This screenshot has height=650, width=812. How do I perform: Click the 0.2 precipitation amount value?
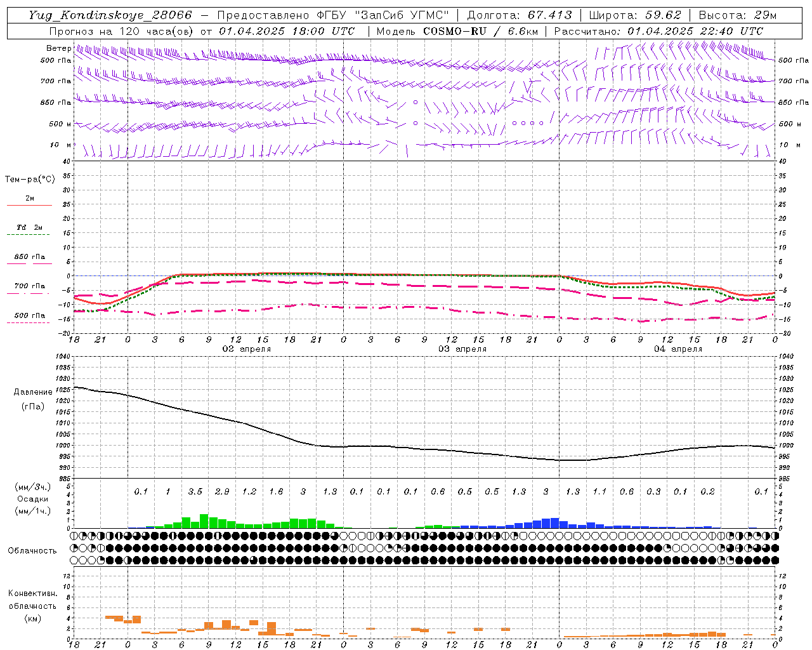(x=707, y=492)
